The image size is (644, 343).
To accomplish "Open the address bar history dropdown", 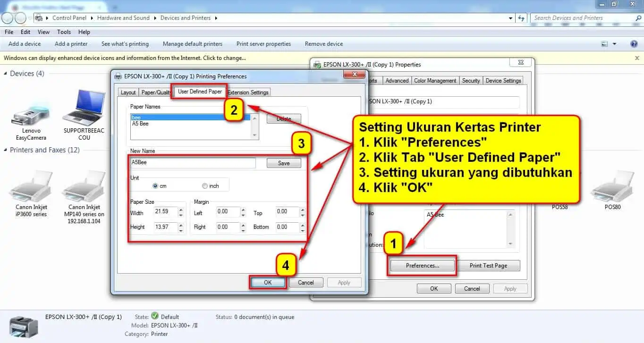I will tap(511, 18).
